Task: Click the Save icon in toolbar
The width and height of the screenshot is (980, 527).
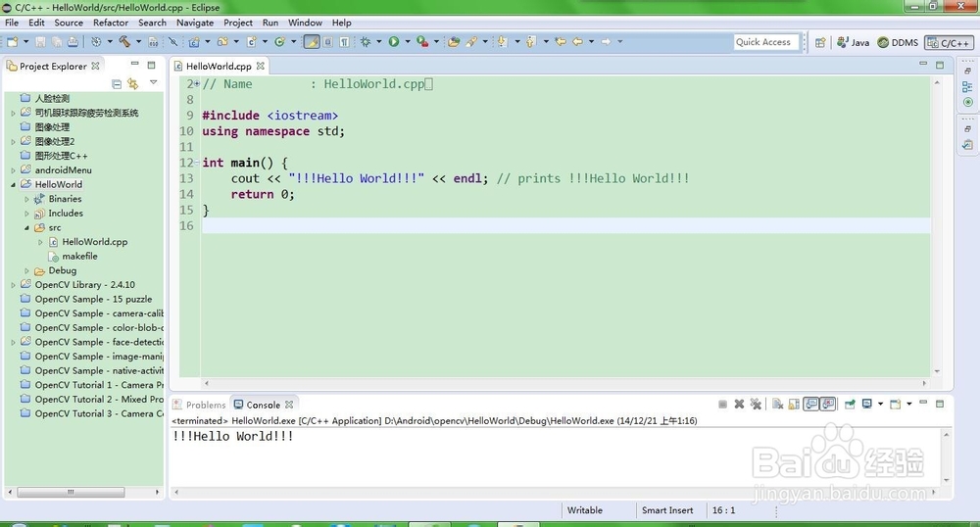Action: pyautogui.click(x=40, y=42)
